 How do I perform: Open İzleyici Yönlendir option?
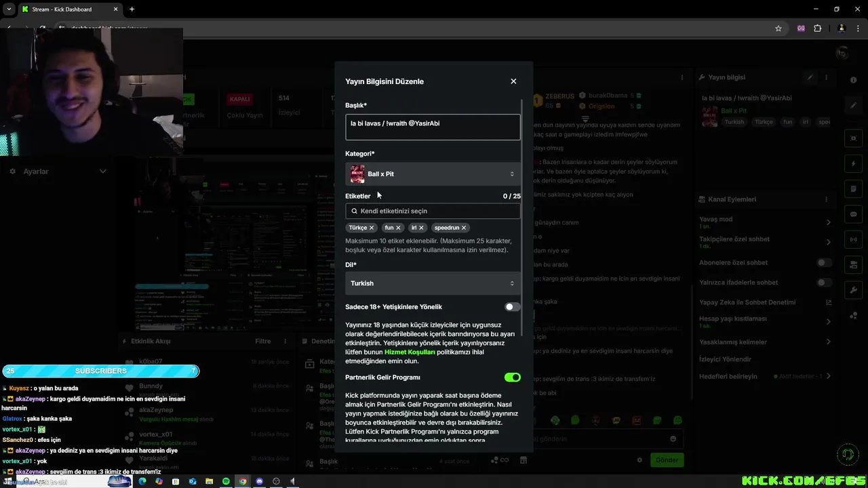point(726,359)
